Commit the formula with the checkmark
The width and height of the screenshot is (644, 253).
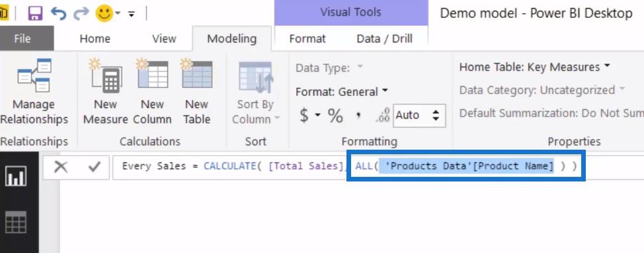tap(95, 167)
